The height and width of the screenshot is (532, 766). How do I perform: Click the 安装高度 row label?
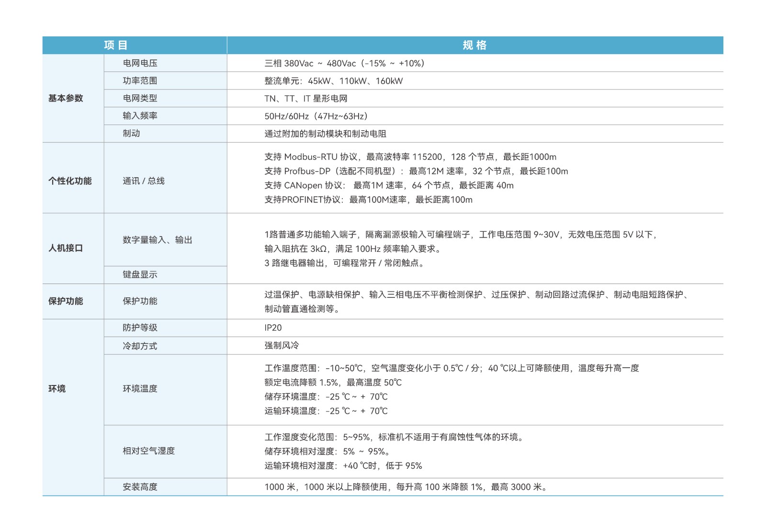coord(140,487)
